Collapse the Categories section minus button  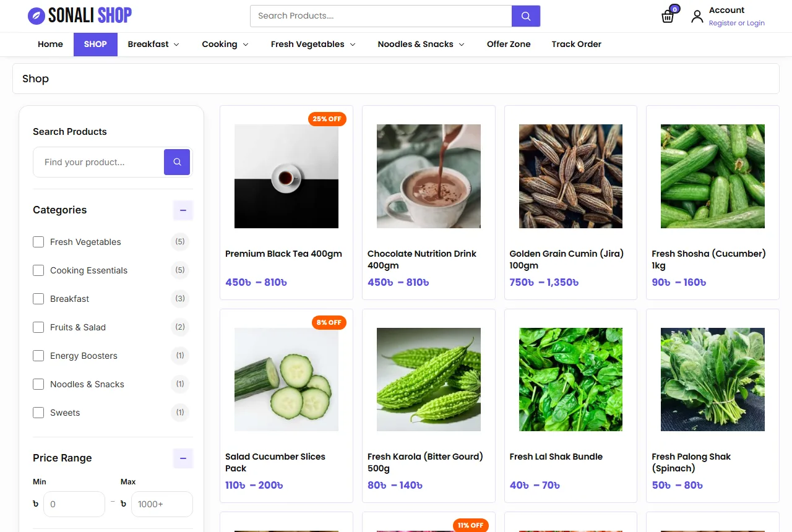coord(183,210)
